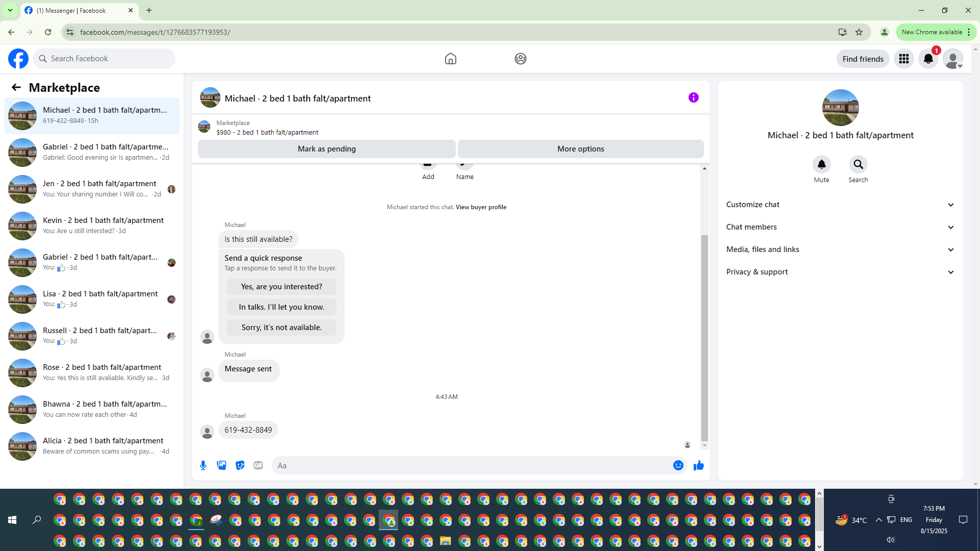Image resolution: width=980 pixels, height=551 pixels.
Task: Mute this conversation with bell icon
Action: click(x=821, y=164)
